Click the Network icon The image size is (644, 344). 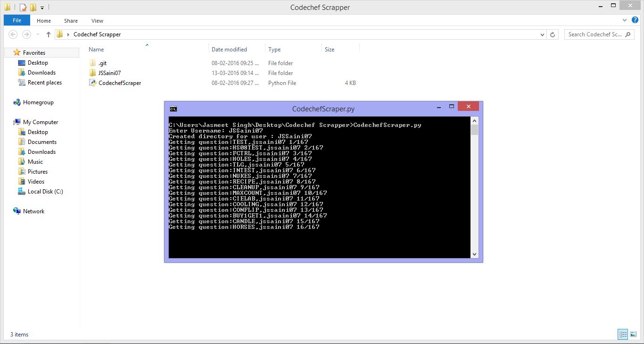17,211
